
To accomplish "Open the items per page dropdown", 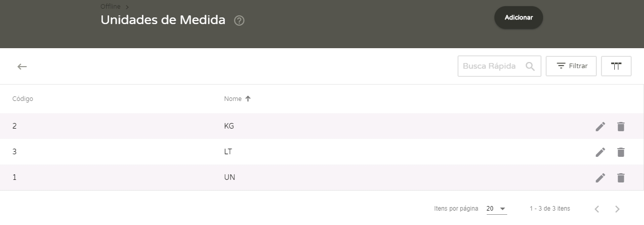I will (496, 209).
